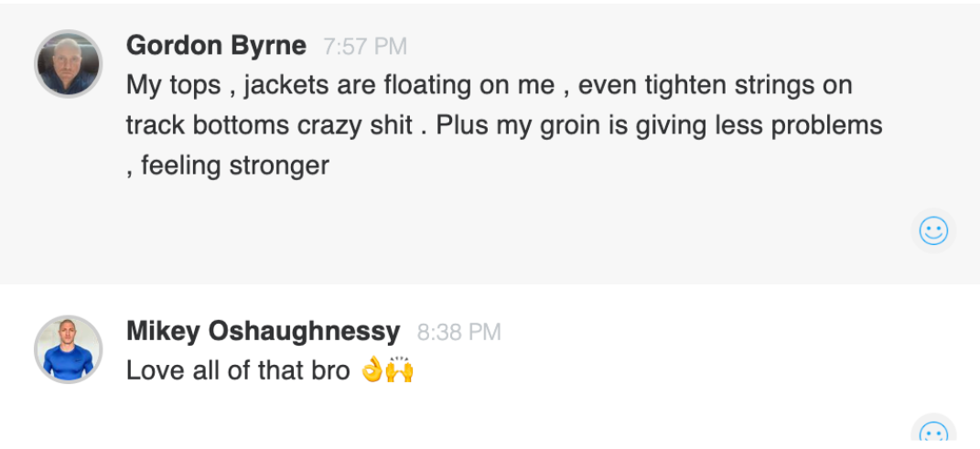The width and height of the screenshot is (980, 449).
Task: Click the ", feeling stronger" line
Action: [228, 166]
